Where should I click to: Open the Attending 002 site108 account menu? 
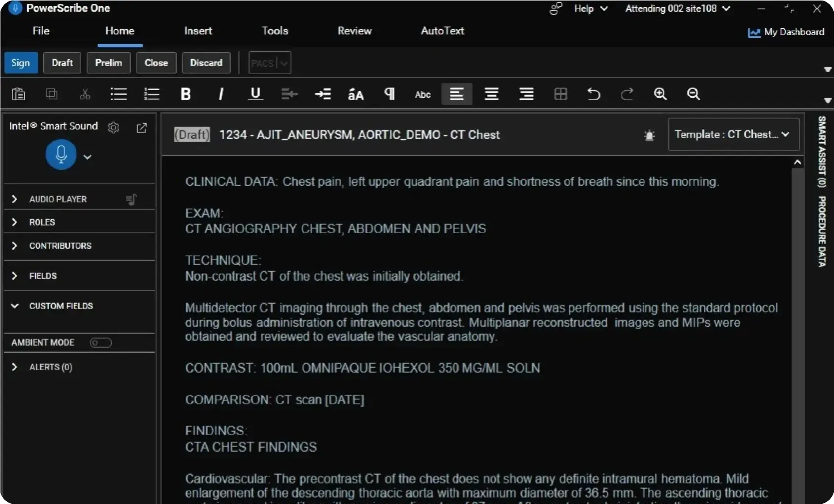pyautogui.click(x=678, y=9)
